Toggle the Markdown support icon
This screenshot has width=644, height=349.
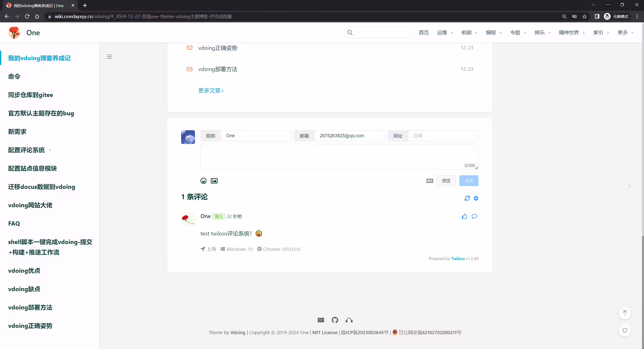[430, 181]
